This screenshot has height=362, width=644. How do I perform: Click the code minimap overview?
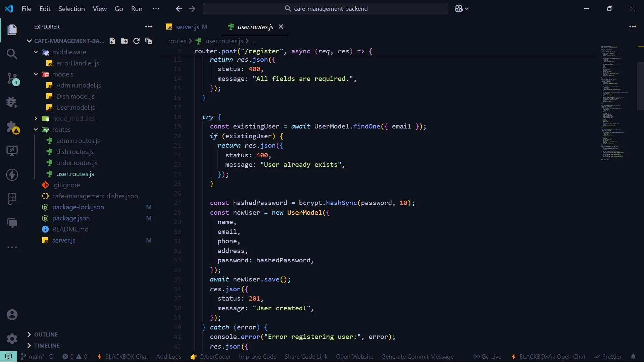(x=615, y=103)
